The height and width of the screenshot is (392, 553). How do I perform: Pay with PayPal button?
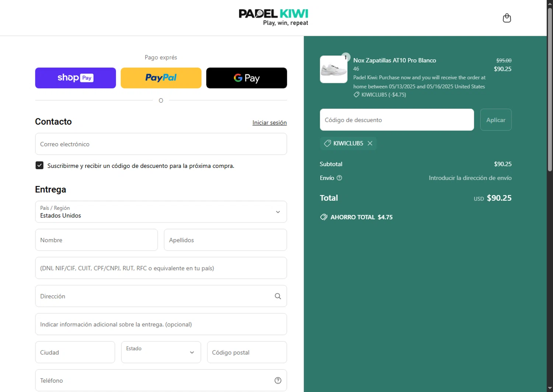pos(161,78)
